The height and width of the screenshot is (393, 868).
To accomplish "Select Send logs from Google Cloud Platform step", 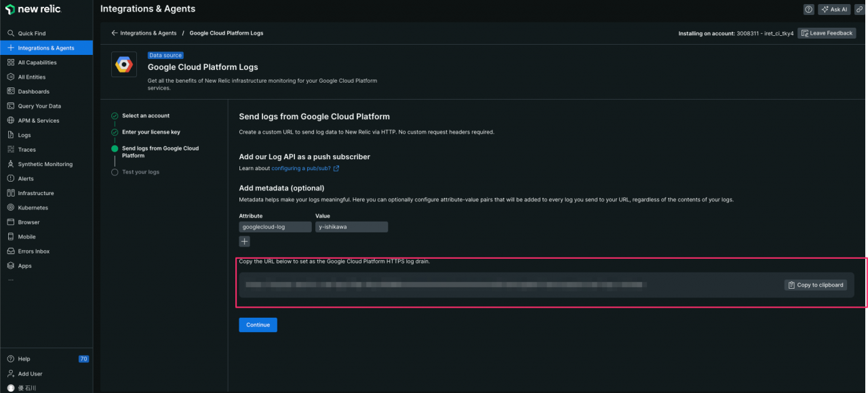I will 160,152.
